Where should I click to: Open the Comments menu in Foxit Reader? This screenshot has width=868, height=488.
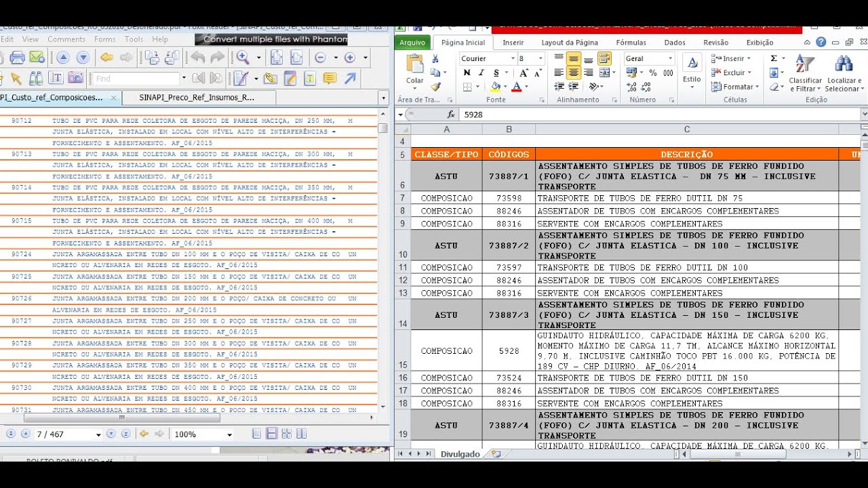pos(66,39)
